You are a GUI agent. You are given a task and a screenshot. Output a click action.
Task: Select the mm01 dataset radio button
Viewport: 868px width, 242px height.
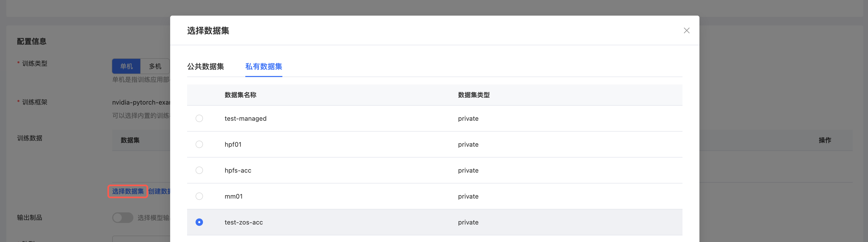tap(199, 196)
